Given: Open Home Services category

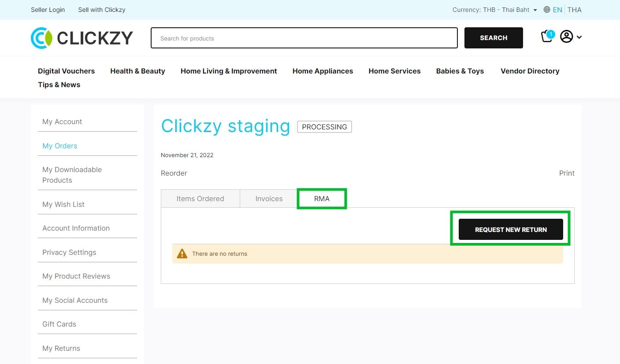Looking at the screenshot, I should click(394, 71).
